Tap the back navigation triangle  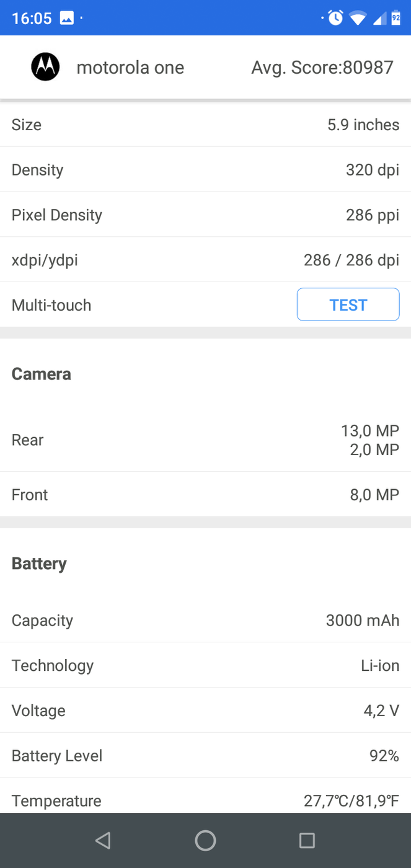pos(103,840)
